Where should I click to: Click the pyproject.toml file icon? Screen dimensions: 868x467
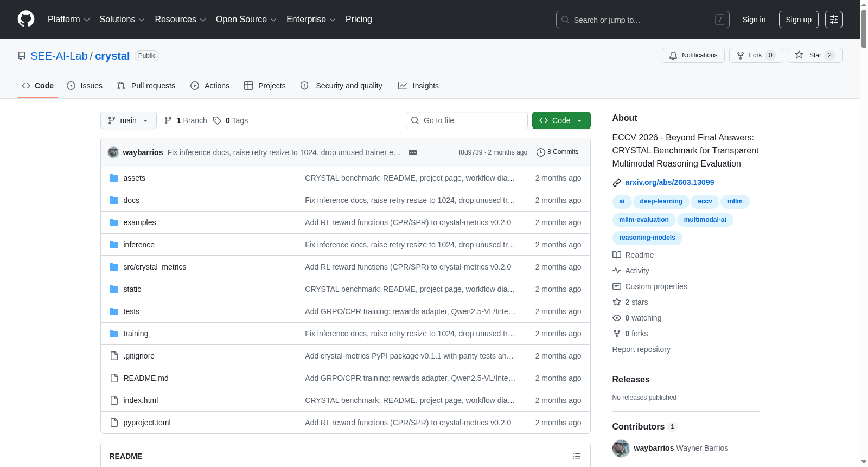pos(114,423)
